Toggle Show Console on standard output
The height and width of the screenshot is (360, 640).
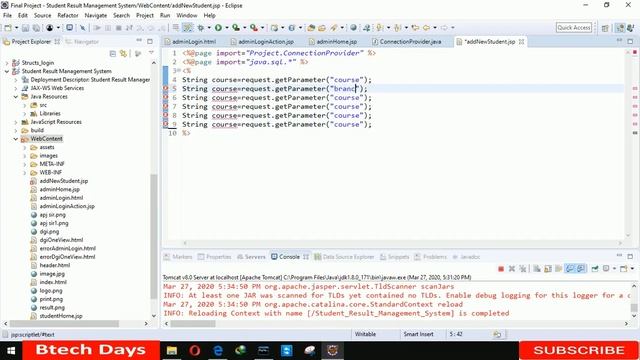pos(570,269)
